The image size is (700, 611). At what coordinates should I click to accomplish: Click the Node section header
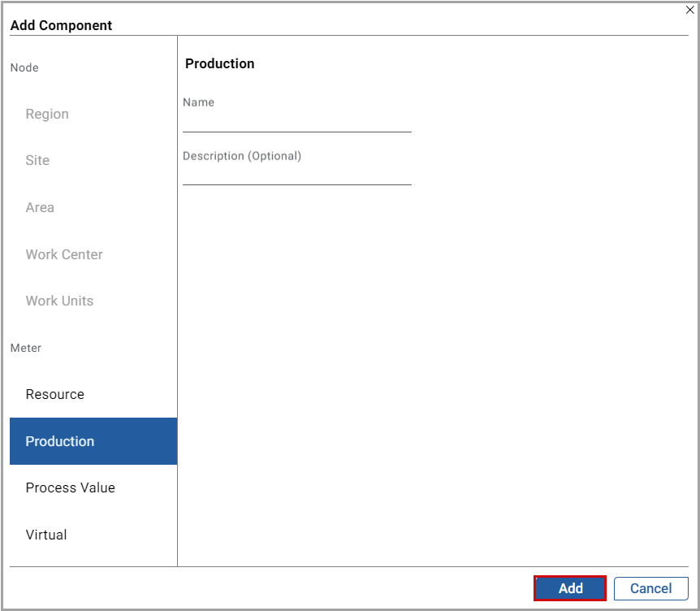tap(24, 67)
